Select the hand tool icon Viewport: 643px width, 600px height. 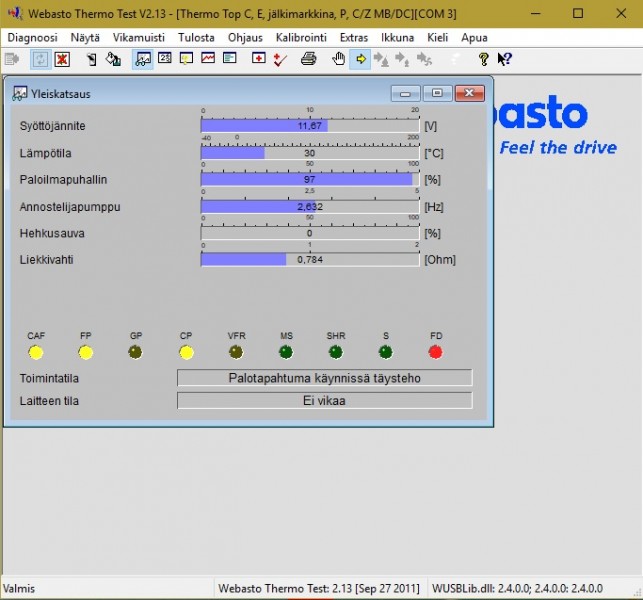[x=339, y=59]
